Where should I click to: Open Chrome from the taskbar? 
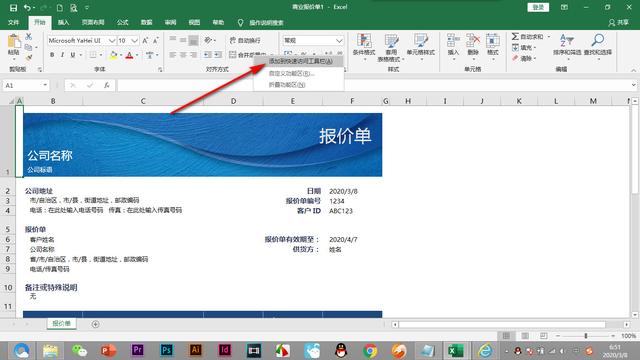pos(370,350)
